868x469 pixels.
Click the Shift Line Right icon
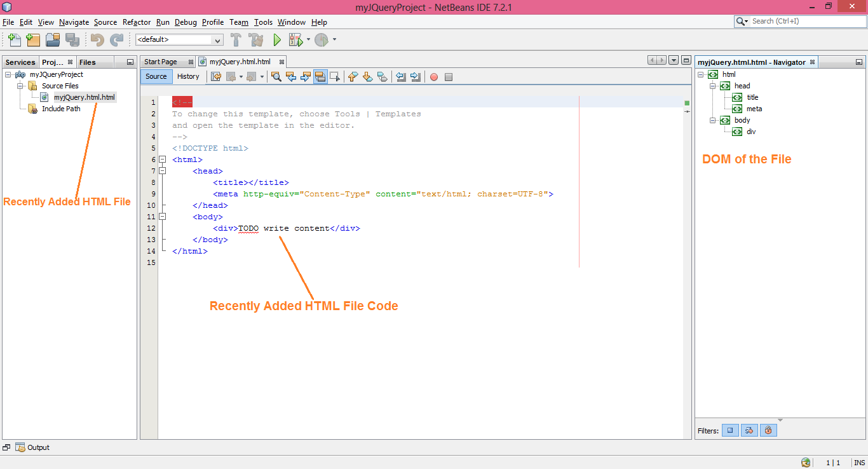(416, 77)
